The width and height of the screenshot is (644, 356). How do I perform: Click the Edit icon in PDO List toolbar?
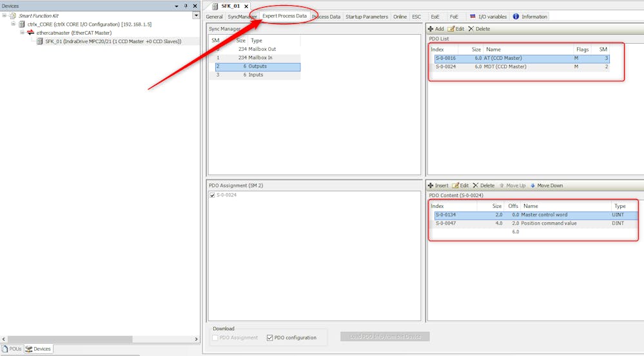point(451,29)
